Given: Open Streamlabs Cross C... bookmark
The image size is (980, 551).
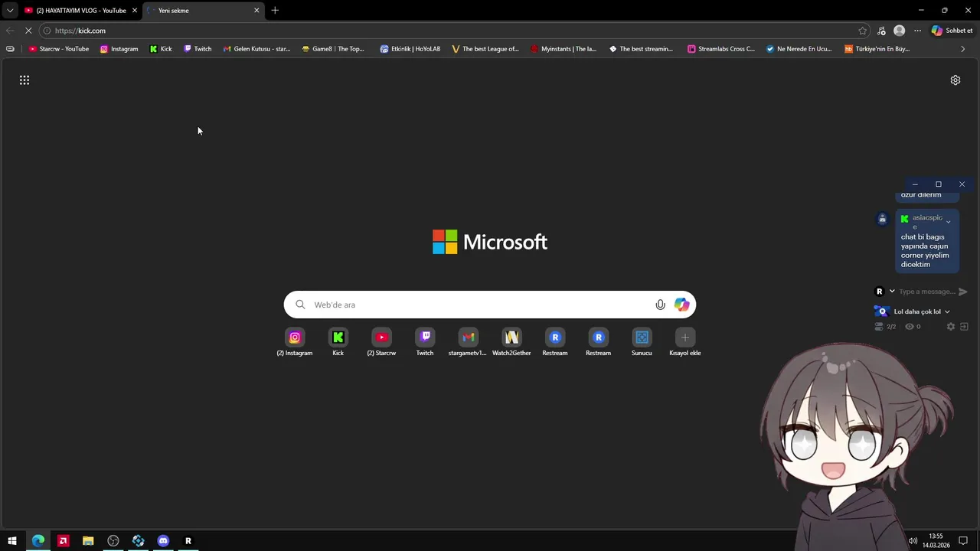Looking at the screenshot, I should (721, 49).
